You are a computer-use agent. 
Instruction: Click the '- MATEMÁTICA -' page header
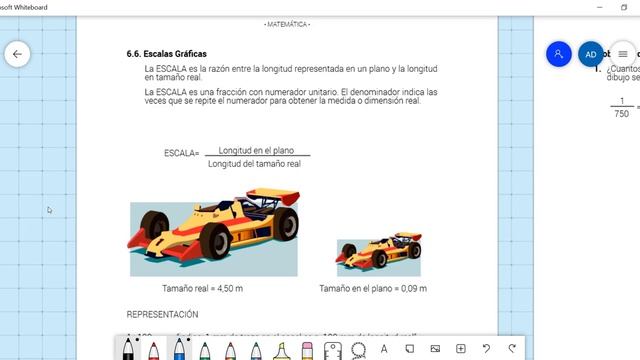tap(287, 24)
